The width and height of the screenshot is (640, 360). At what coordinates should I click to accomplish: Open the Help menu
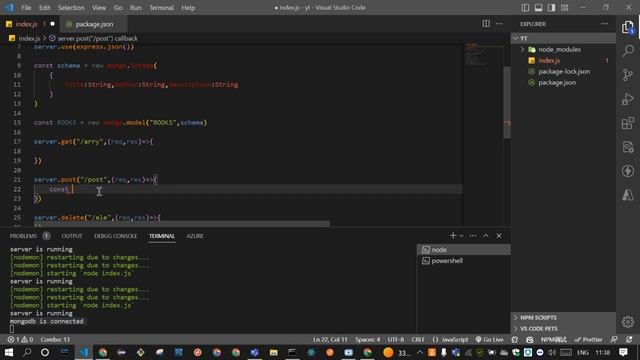point(188,8)
